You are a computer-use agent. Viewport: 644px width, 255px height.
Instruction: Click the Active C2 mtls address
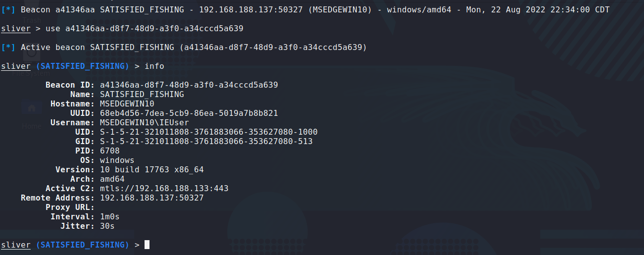164,188
